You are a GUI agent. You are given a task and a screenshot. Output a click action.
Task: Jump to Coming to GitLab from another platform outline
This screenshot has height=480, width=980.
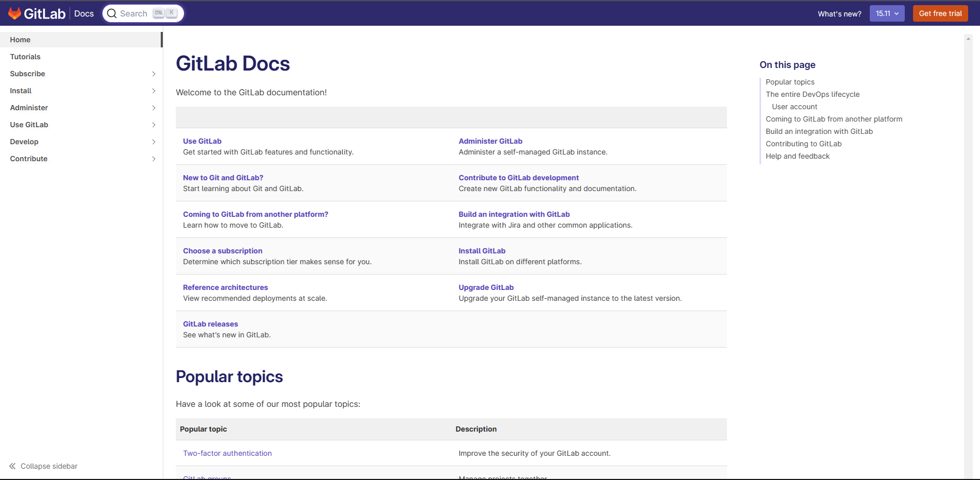click(834, 119)
